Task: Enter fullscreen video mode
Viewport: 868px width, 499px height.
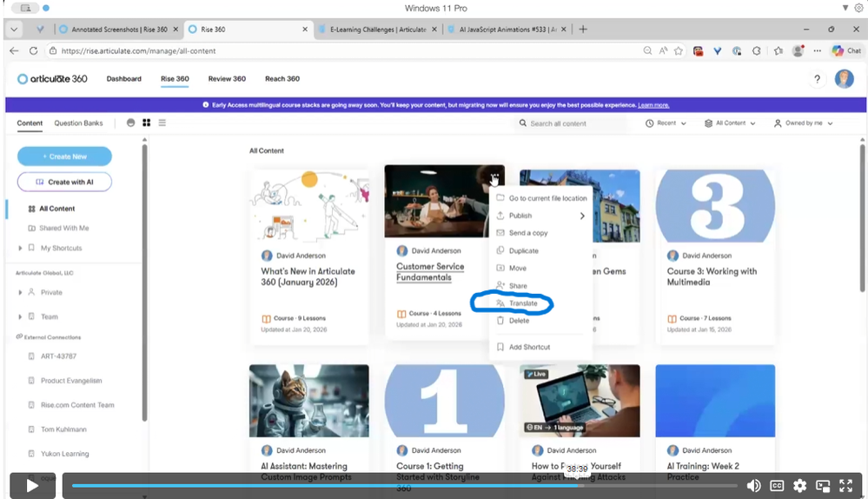Action: 845,486
